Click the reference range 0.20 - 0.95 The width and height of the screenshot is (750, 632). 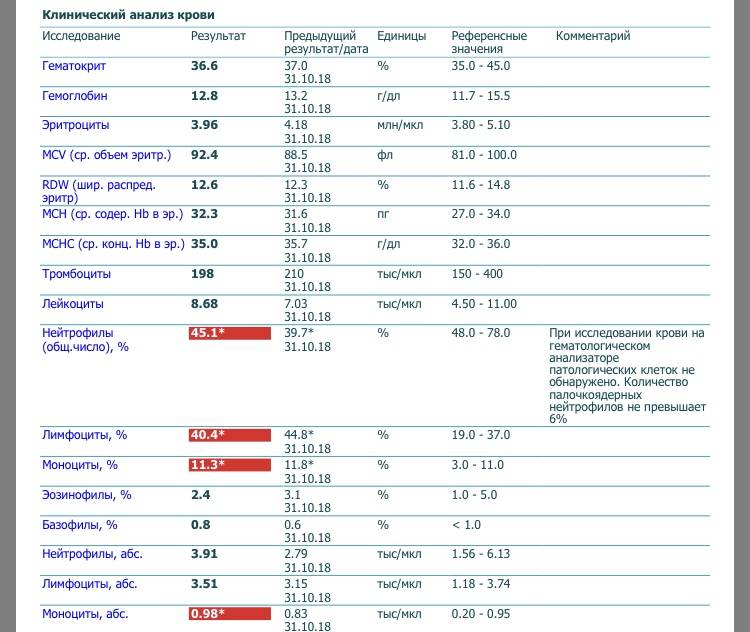(x=481, y=614)
